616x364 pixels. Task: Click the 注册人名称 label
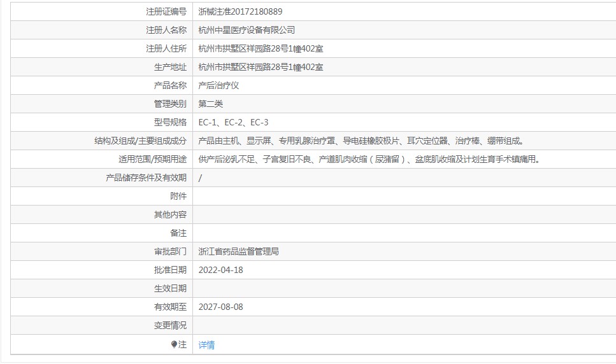point(166,30)
